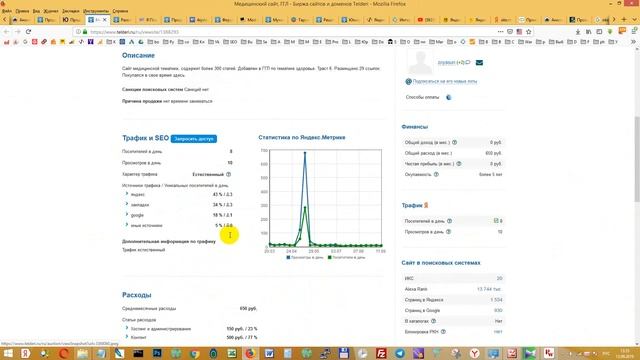Viewport: 640px width, 360px height.
Task: Expand the Контент expense row
Action: tap(127, 337)
